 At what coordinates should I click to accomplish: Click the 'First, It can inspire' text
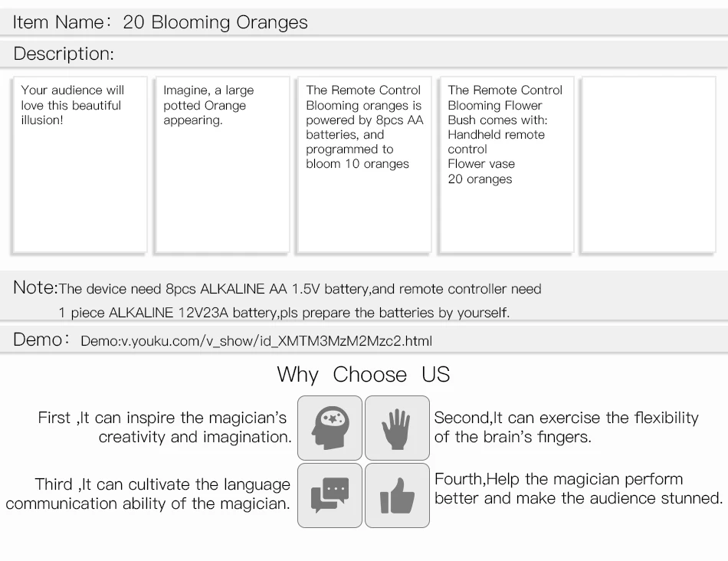pos(165,427)
